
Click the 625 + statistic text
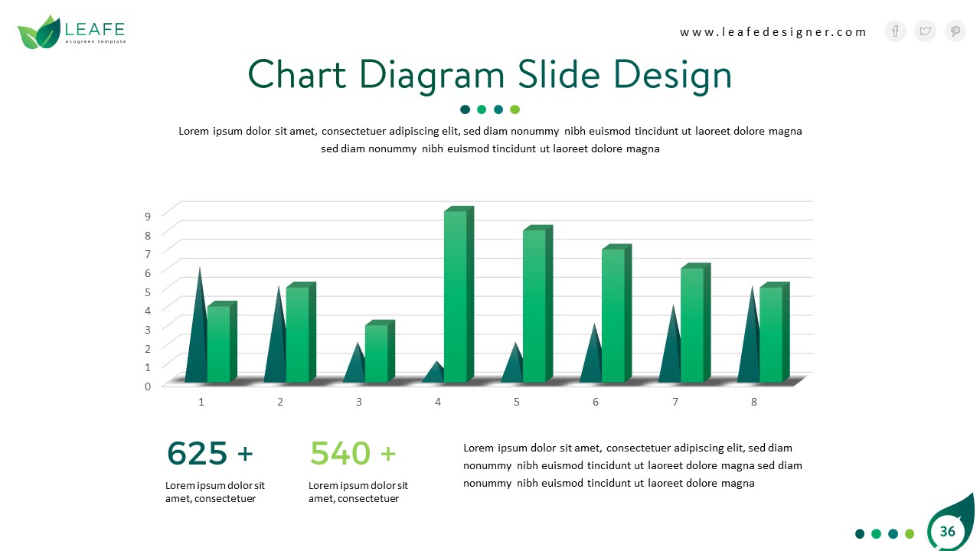coord(210,453)
